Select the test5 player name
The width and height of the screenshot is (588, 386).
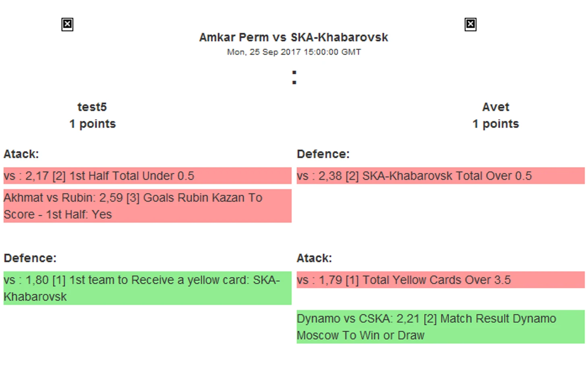point(92,107)
